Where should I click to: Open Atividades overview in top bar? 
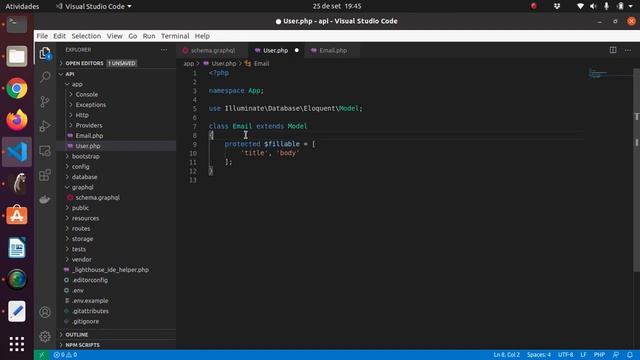[22, 6]
